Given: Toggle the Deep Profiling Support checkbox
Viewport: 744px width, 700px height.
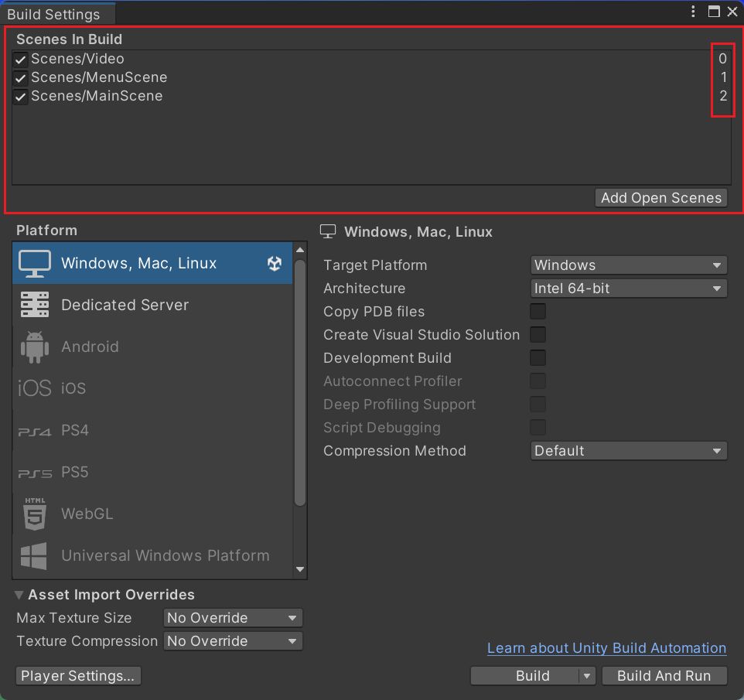Looking at the screenshot, I should (x=538, y=405).
